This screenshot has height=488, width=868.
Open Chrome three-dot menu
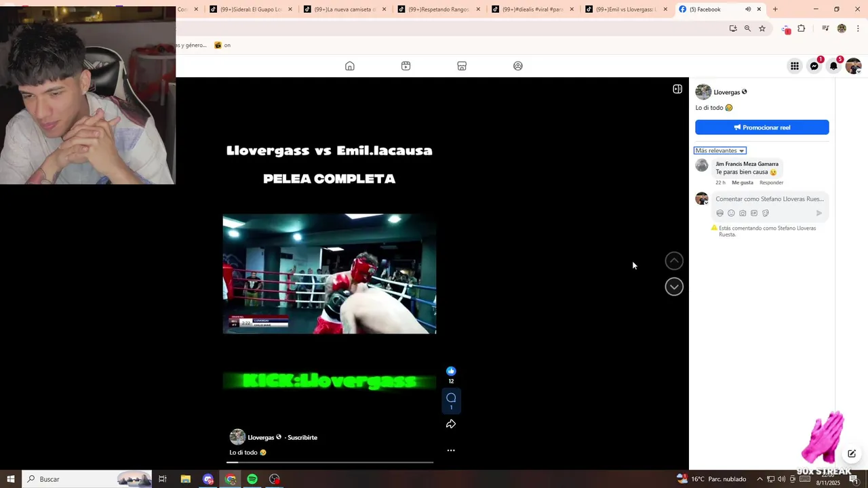coord(858,28)
